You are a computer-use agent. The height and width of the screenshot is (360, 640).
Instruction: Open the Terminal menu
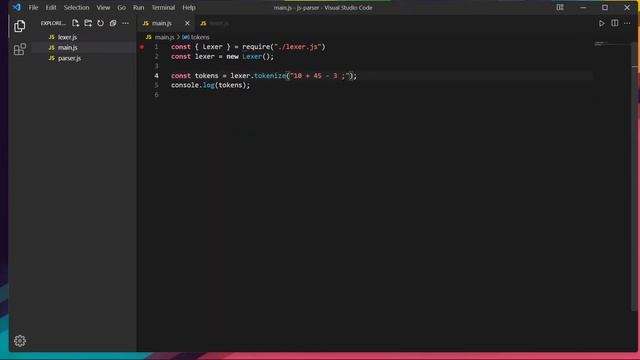coord(163,7)
